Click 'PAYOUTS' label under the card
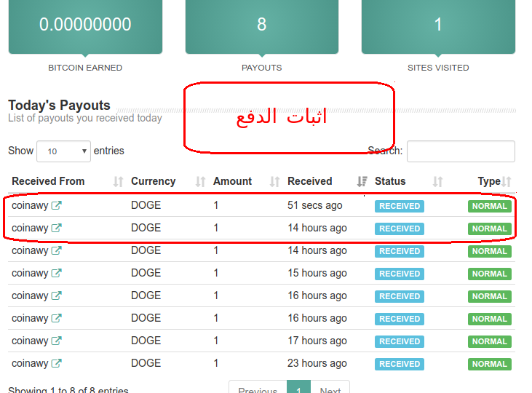The width and height of the screenshot is (532, 393). click(261, 68)
